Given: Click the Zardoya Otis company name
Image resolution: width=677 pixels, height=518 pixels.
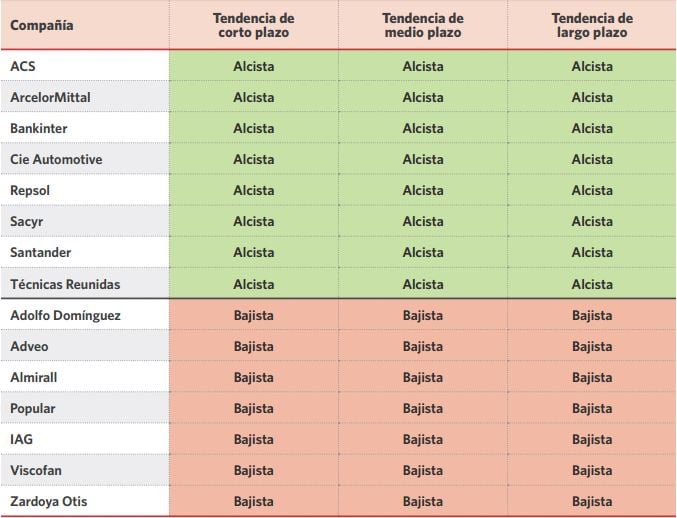Looking at the screenshot, I should 50,501.
